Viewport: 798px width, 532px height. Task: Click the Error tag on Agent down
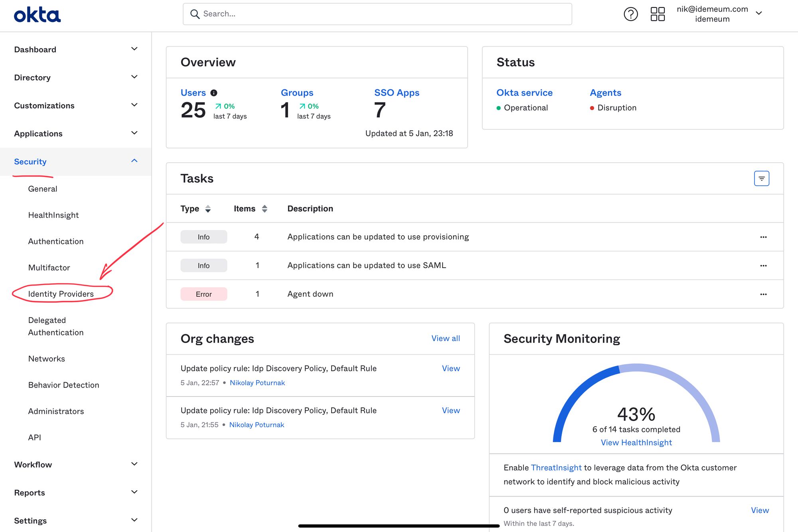click(x=204, y=294)
